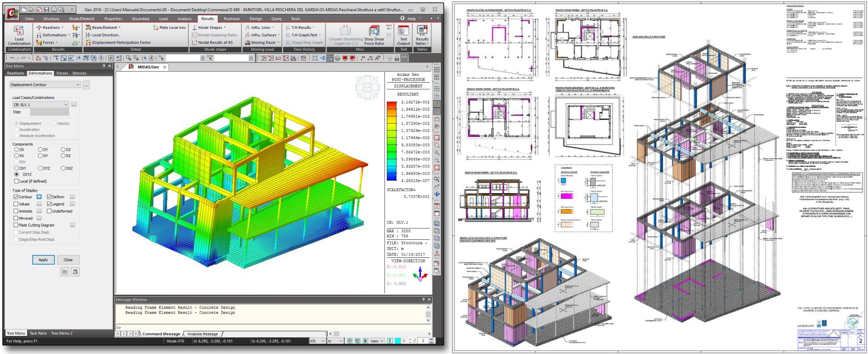Image resolution: width=868 pixels, height=354 pixels.
Task: Click the Open File icon in title bar
Action: point(32,9)
